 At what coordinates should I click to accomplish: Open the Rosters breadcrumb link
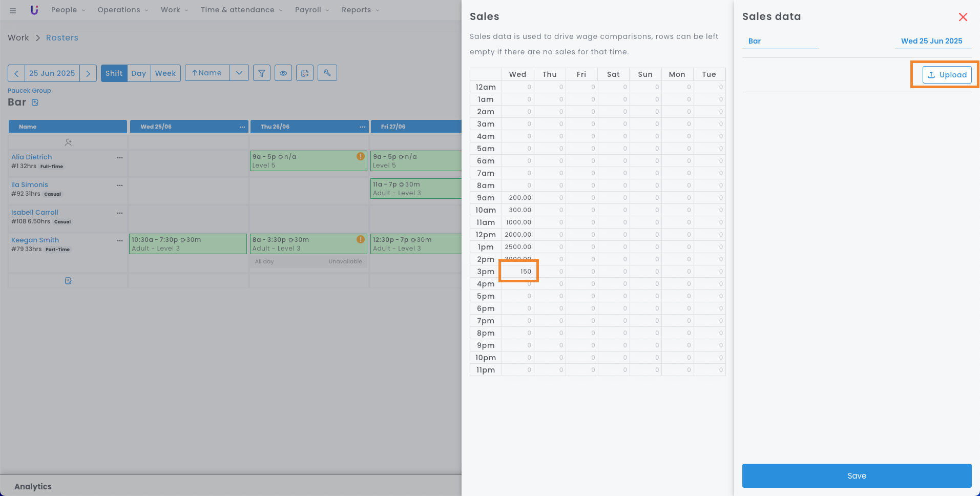tap(62, 38)
